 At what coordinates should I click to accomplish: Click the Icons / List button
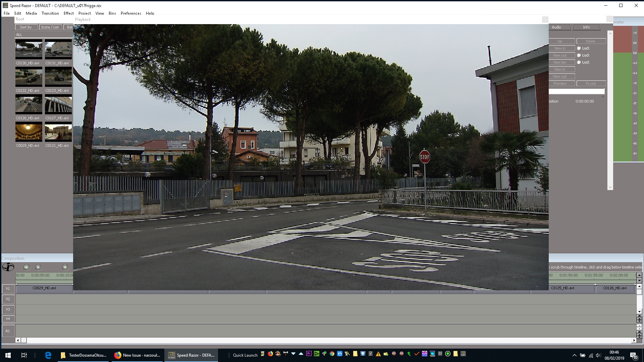point(50,27)
